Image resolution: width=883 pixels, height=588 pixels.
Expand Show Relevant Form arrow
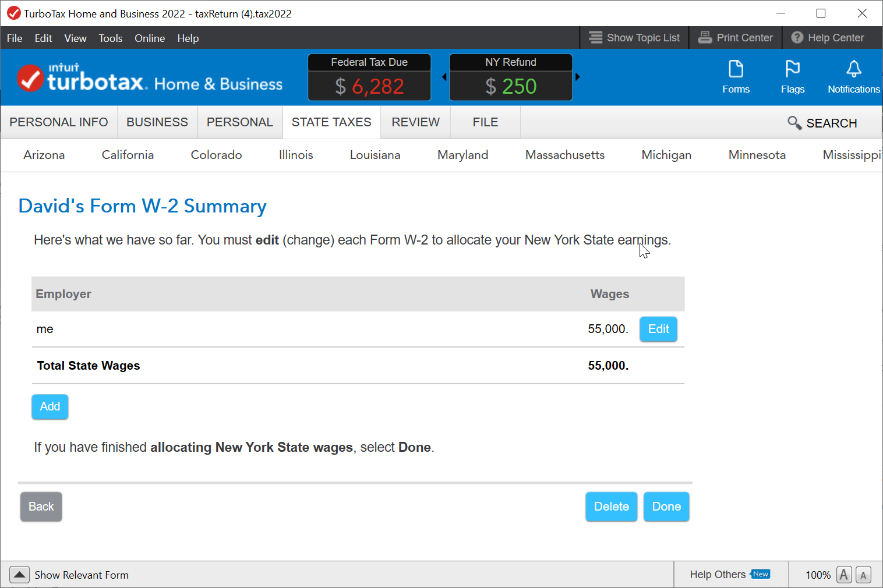click(19, 575)
